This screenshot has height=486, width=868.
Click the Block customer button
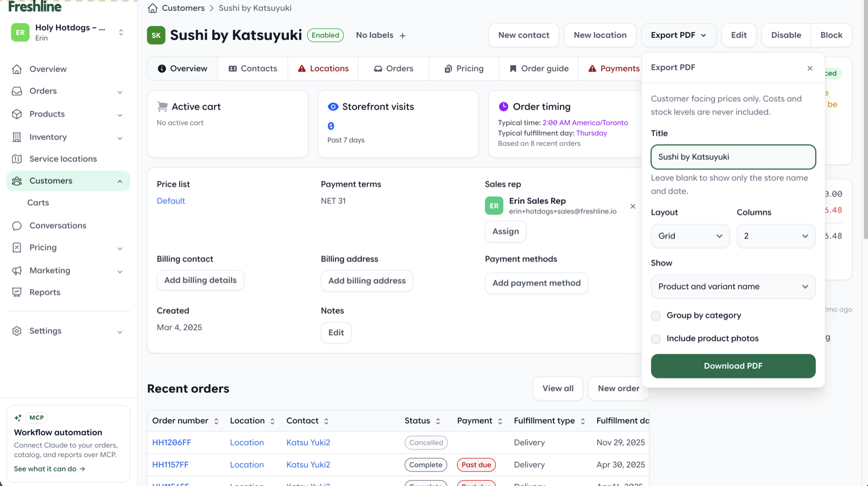[x=831, y=35]
